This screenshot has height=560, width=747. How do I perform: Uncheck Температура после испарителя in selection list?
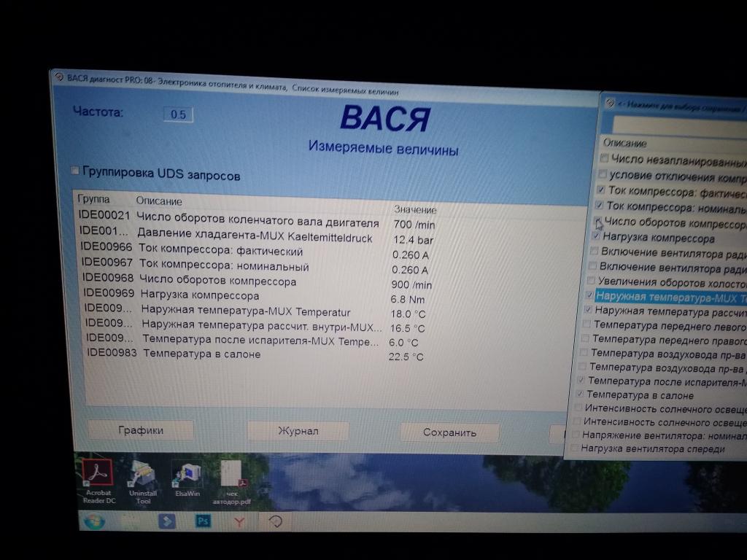coord(581,380)
